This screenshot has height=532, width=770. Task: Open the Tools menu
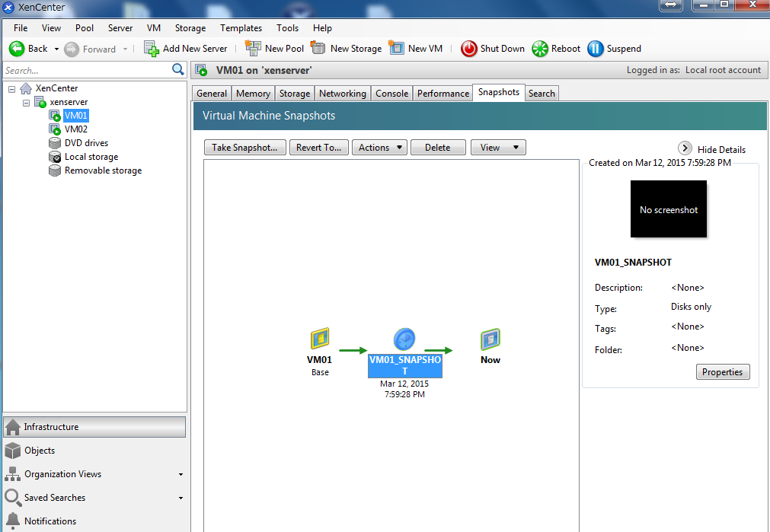pyautogui.click(x=287, y=28)
